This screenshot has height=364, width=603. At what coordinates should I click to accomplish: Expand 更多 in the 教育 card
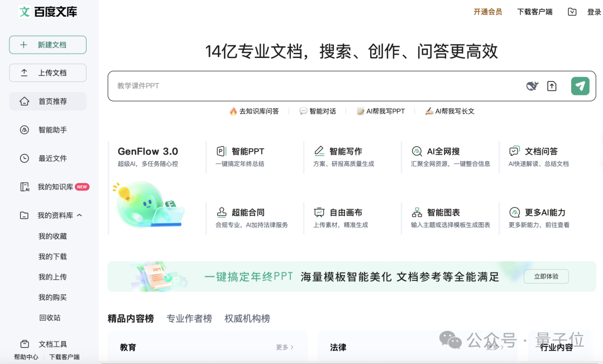click(285, 347)
